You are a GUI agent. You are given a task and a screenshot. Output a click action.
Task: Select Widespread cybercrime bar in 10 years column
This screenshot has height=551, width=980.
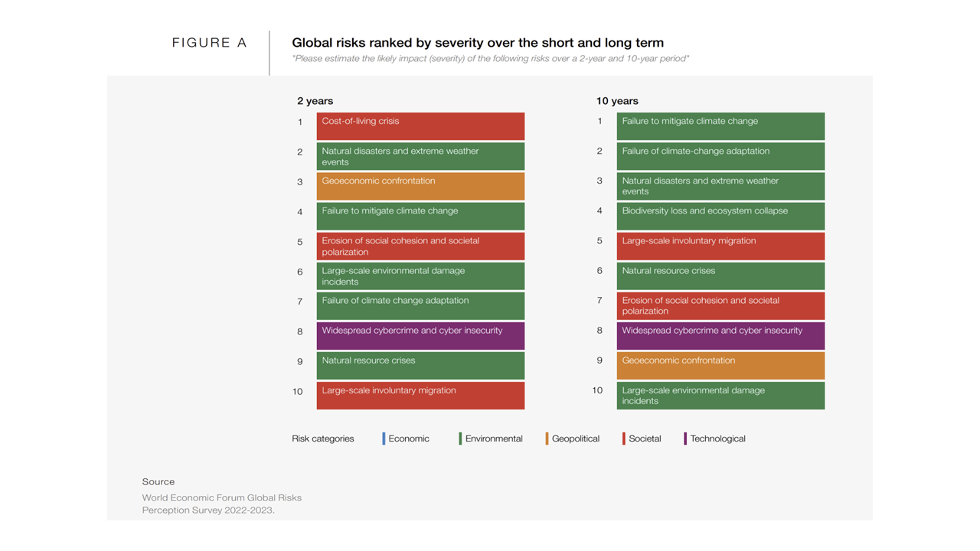click(x=720, y=335)
